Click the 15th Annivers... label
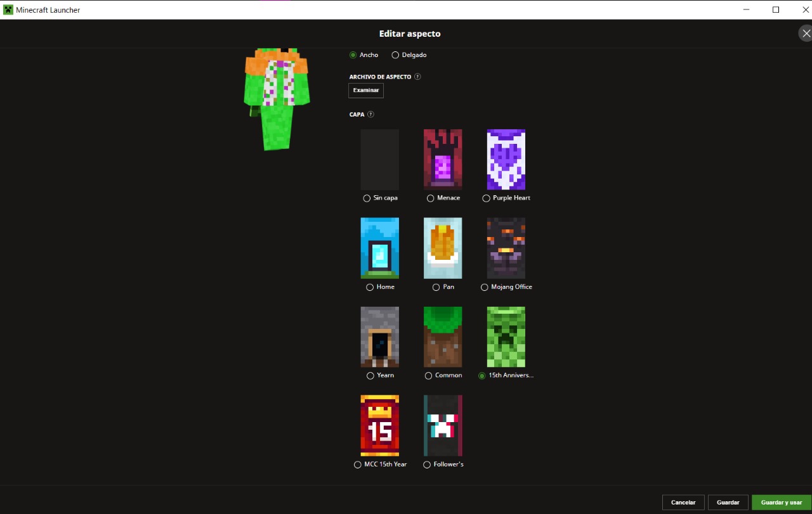 click(x=511, y=376)
